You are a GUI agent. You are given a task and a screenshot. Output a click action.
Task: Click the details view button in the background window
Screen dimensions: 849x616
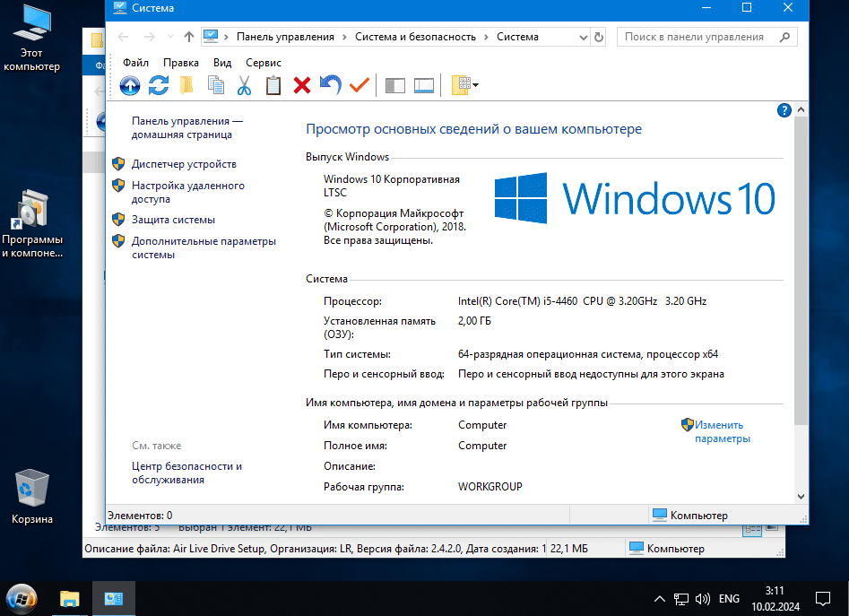point(752,529)
